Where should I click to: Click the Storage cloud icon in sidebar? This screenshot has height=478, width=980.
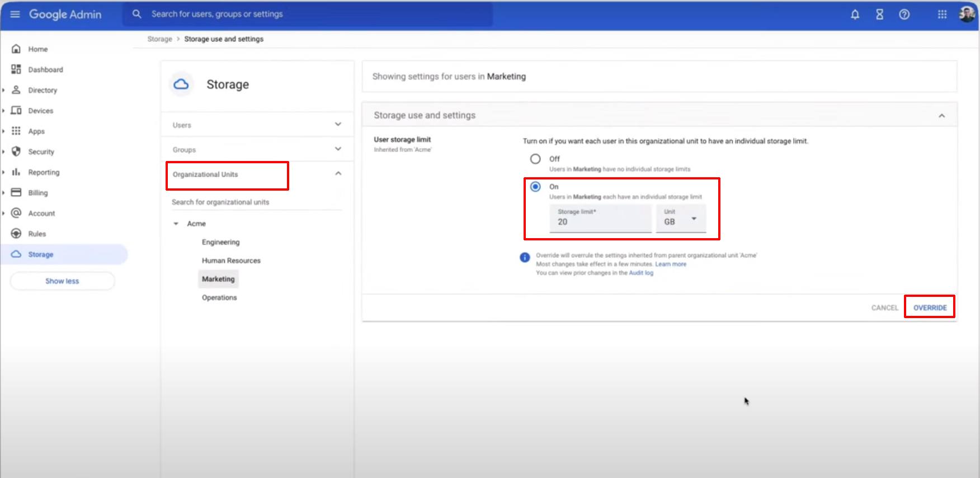click(x=16, y=254)
